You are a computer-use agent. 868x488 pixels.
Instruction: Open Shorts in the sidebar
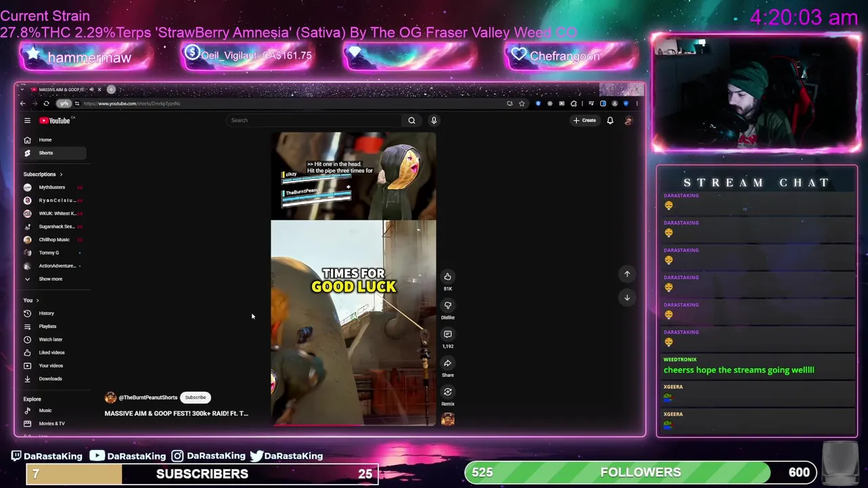tap(54, 153)
